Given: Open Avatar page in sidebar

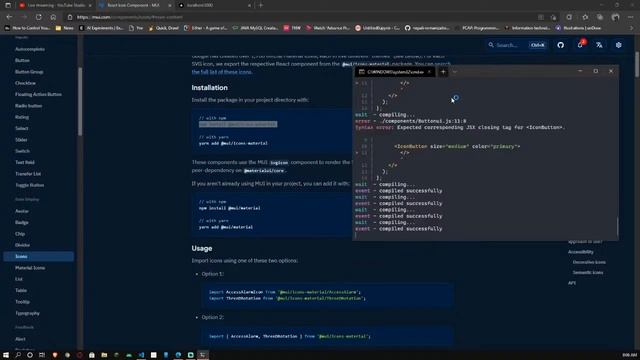Looking at the screenshot, I should pos(22,211).
